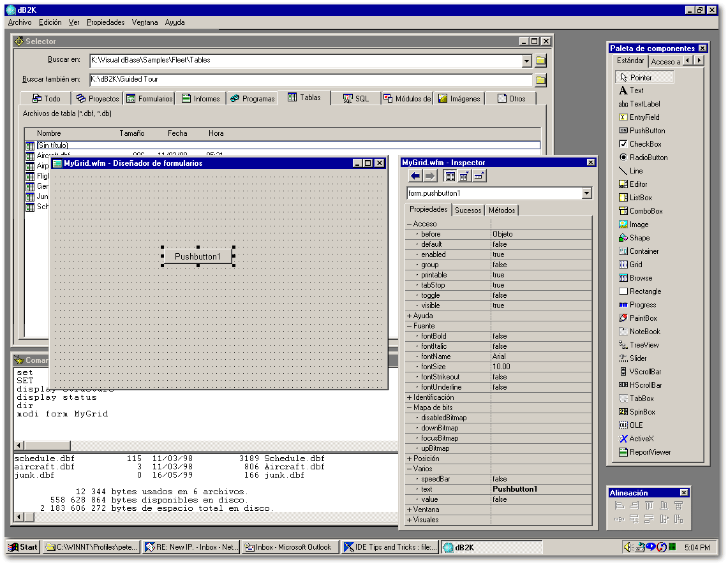Switch to the Formularios tab in Selector
The width and height of the screenshot is (728, 565).
tap(149, 98)
